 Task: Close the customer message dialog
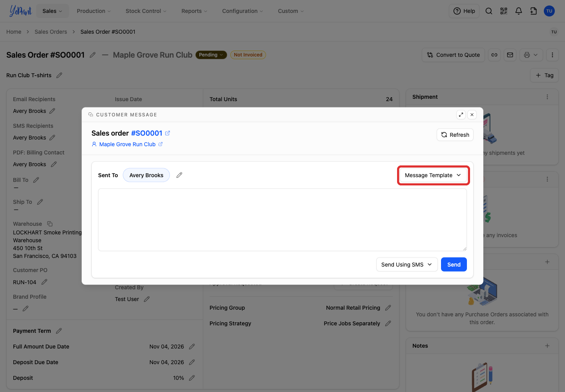(x=472, y=114)
